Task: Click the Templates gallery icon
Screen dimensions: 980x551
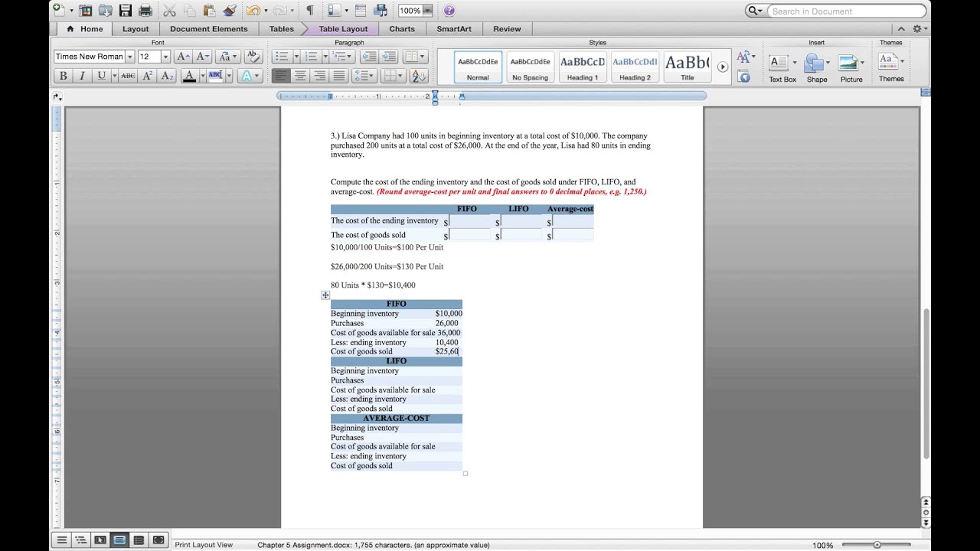Action: click(x=86, y=11)
